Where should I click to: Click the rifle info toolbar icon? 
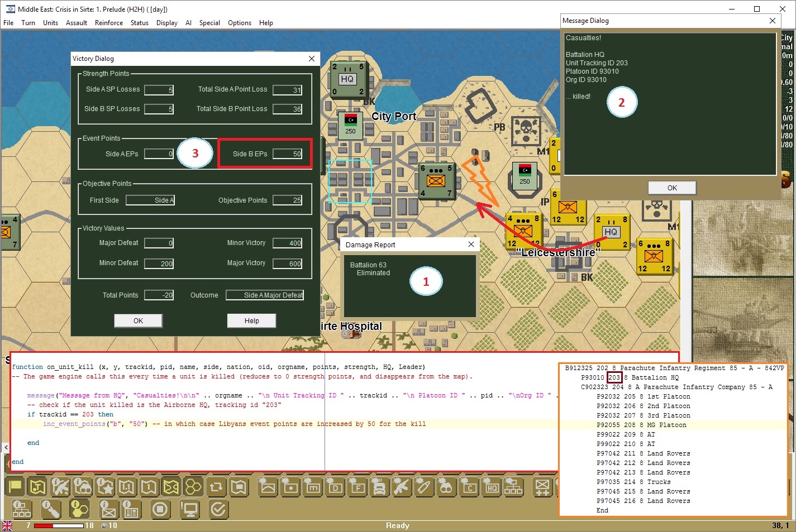[x=60, y=486]
